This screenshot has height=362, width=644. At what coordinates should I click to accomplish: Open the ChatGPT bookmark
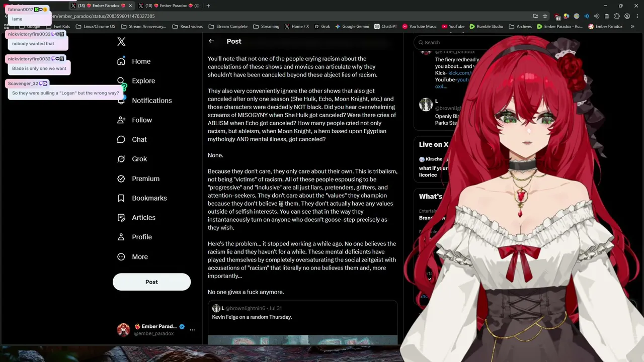pos(386,26)
